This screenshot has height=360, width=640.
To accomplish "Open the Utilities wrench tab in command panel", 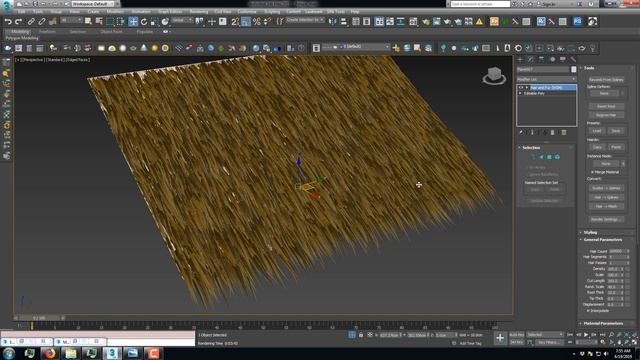I will (573, 60).
